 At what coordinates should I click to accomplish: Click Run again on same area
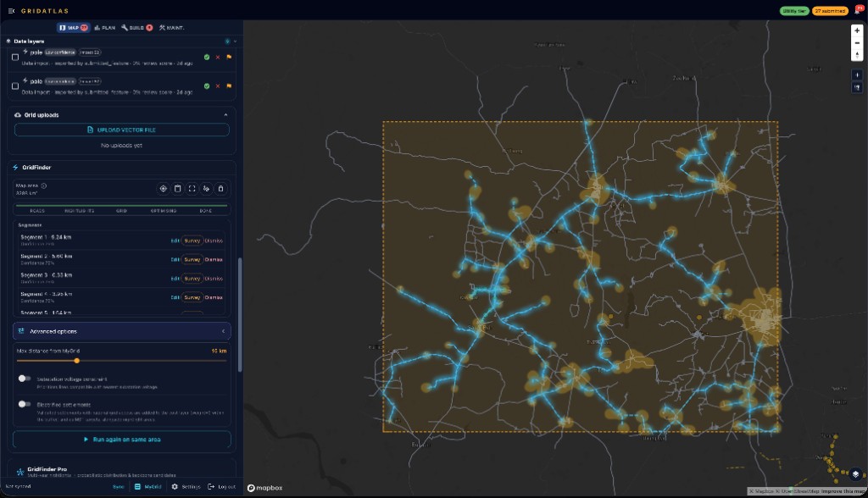tap(122, 440)
